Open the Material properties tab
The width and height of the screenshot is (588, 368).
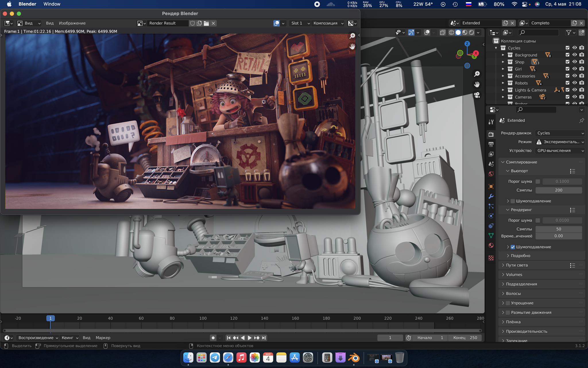491,245
